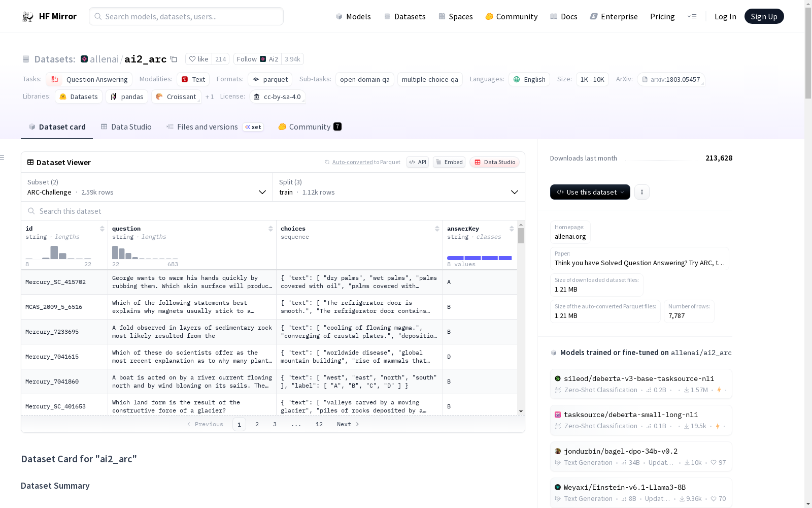The height and width of the screenshot is (508, 812).
Task: Open the arxiv:1803.05457 paper link
Action: click(671, 79)
